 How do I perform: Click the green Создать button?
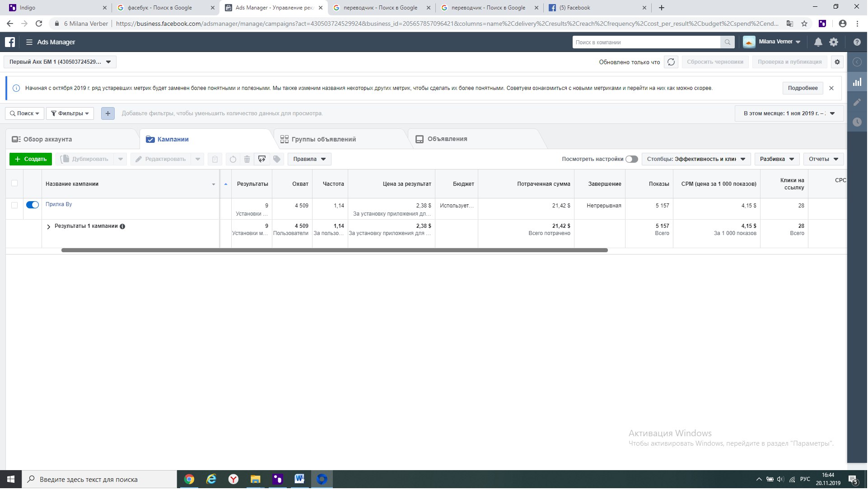(31, 159)
